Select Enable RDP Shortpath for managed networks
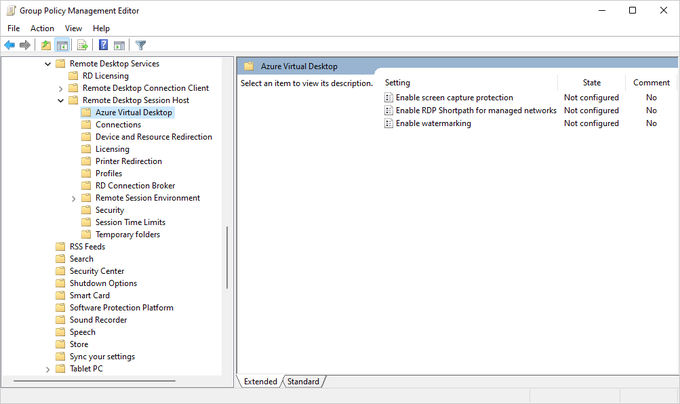The height and width of the screenshot is (404, 680). 476,111
